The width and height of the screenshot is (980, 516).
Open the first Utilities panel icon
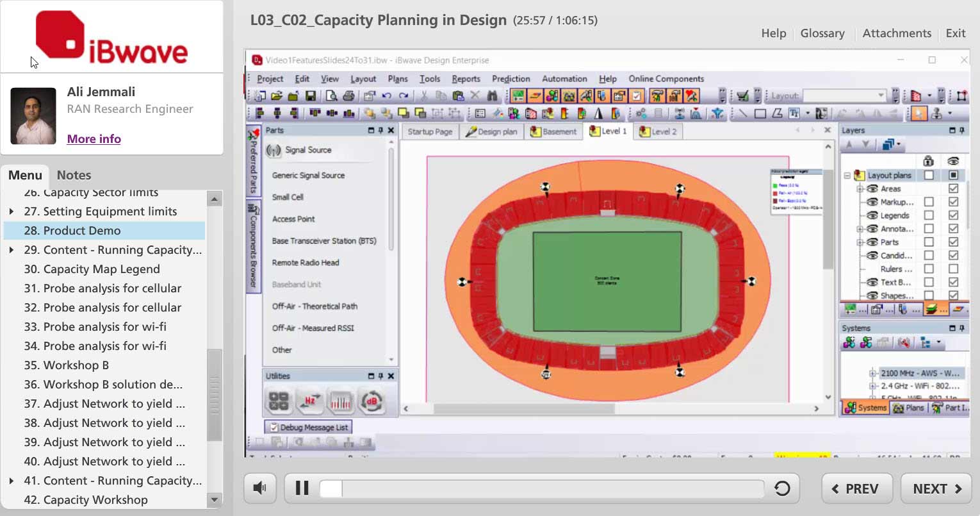(279, 401)
